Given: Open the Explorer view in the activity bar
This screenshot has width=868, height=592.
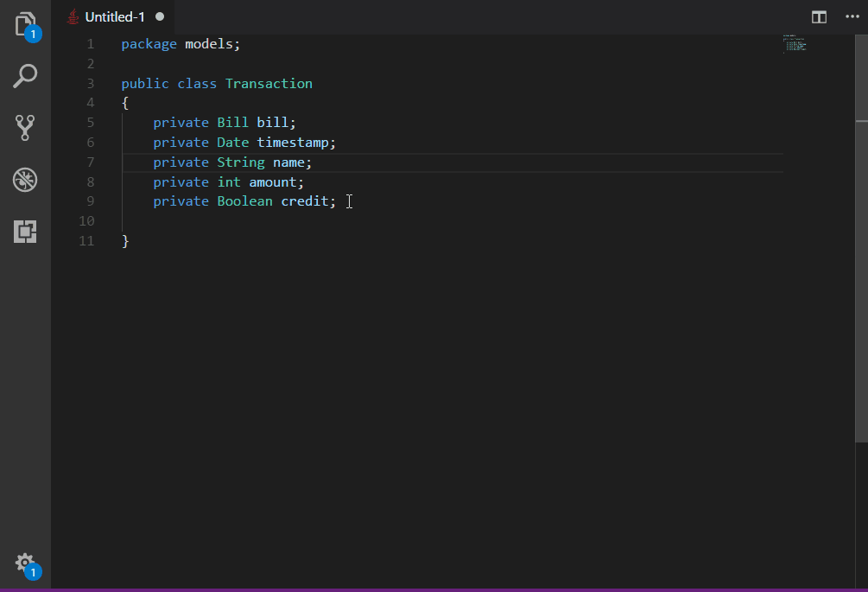Looking at the screenshot, I should pyautogui.click(x=25, y=25).
